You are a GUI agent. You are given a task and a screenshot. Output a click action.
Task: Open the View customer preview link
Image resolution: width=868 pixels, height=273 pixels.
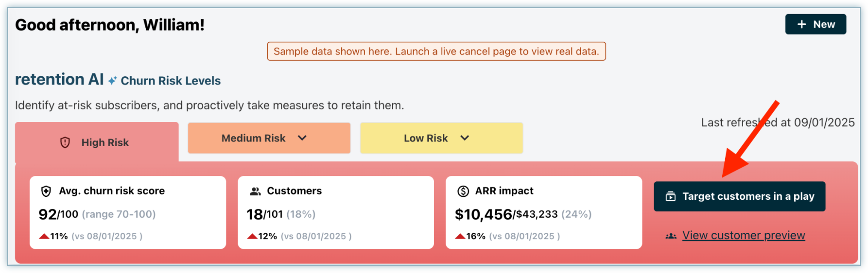point(744,236)
